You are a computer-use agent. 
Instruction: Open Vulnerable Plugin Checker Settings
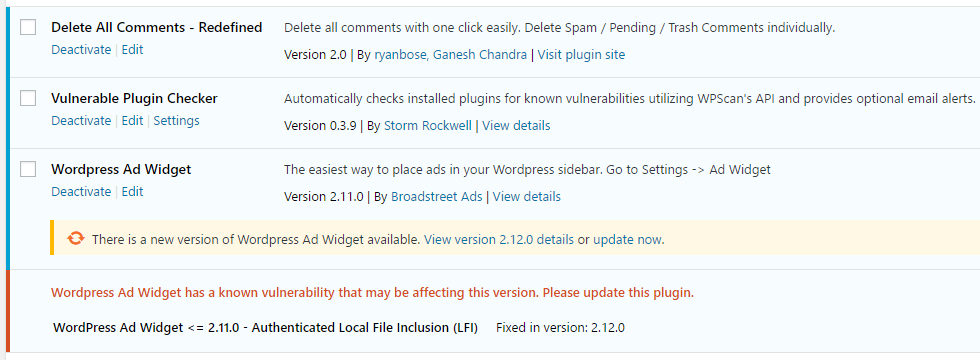(x=176, y=121)
